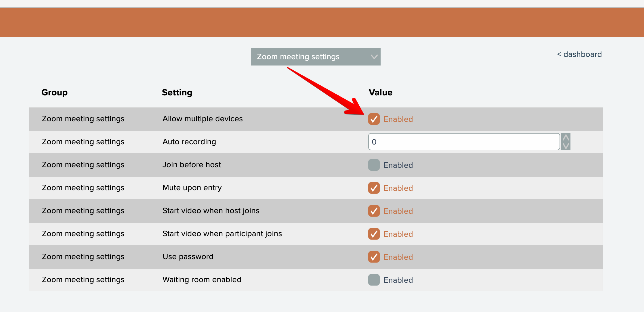Click Enabled label next to Waiting room
Screen dimensions: 644x312
tap(398, 280)
